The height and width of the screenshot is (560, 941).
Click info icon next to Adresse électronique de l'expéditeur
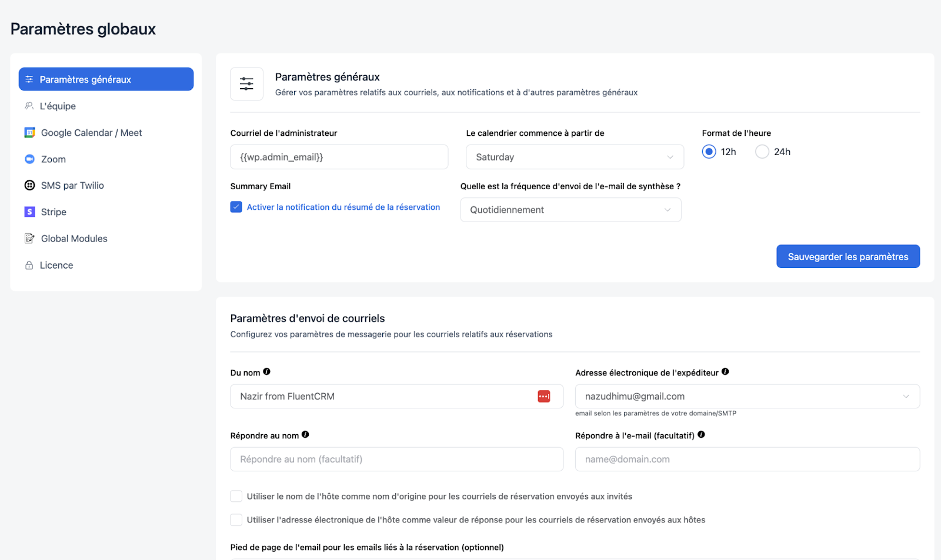click(725, 372)
